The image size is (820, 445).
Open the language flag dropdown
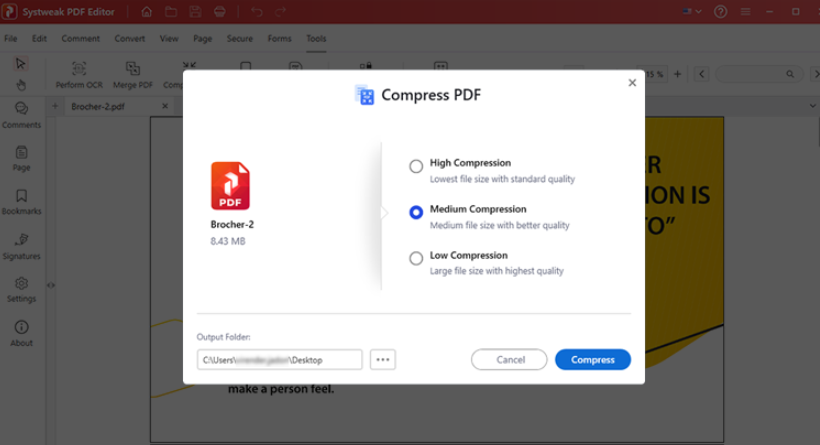[692, 12]
